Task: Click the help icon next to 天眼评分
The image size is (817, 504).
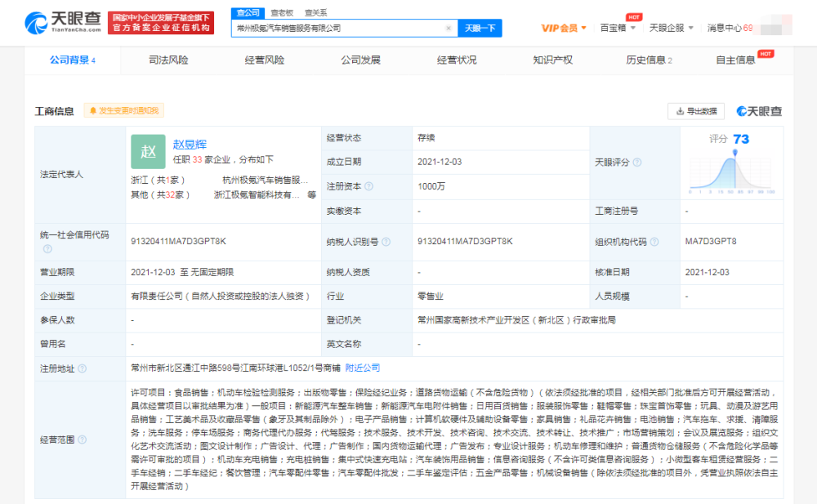Action: 636,163
